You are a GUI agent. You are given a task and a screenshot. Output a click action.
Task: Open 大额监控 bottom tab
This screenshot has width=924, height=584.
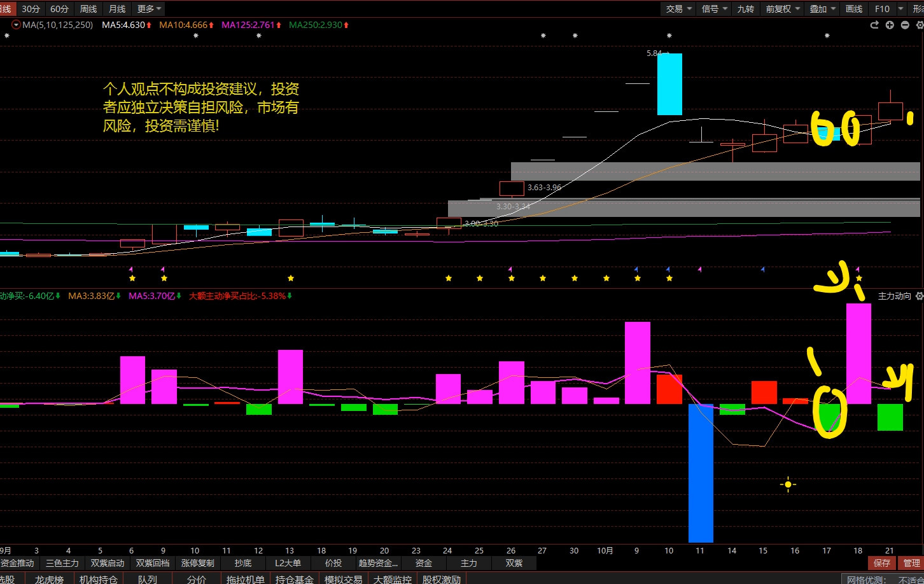coord(393,579)
